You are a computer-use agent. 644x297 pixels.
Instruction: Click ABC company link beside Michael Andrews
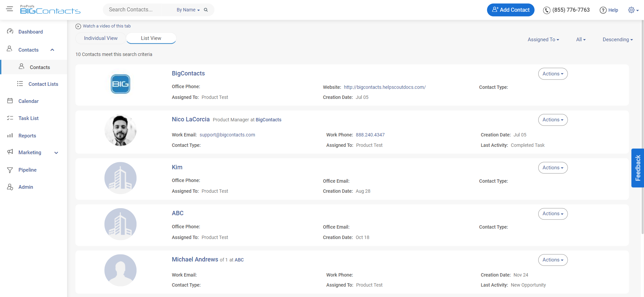pos(239,260)
